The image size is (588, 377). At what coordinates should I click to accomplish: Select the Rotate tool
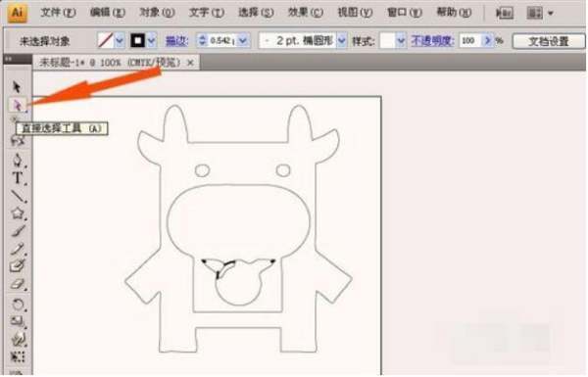point(18,304)
